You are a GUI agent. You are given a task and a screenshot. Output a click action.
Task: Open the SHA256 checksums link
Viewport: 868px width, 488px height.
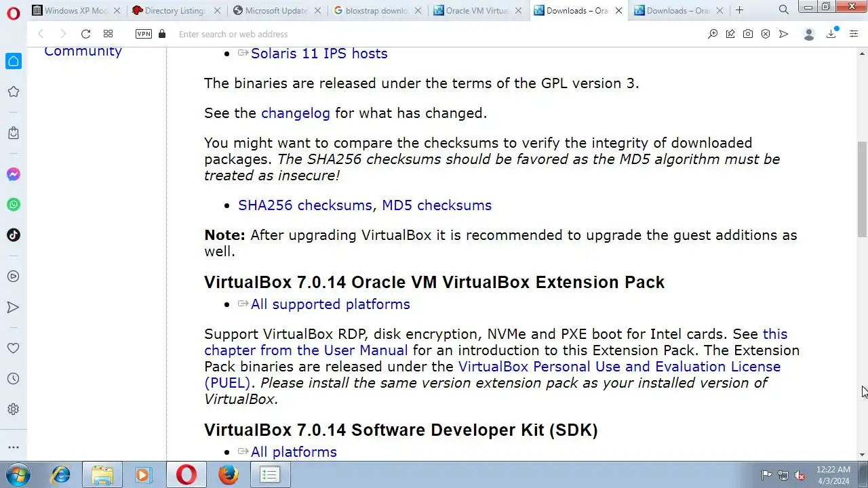click(305, 205)
